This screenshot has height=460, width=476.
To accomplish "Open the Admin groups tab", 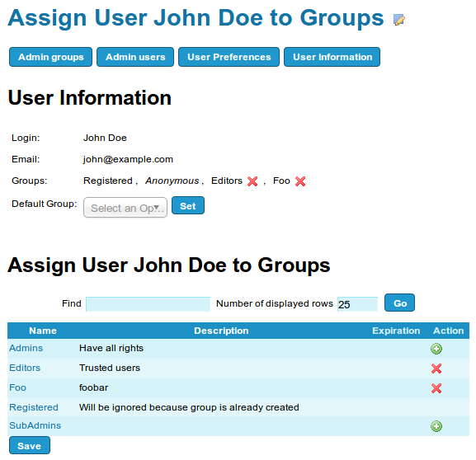I will pyautogui.click(x=50, y=57).
